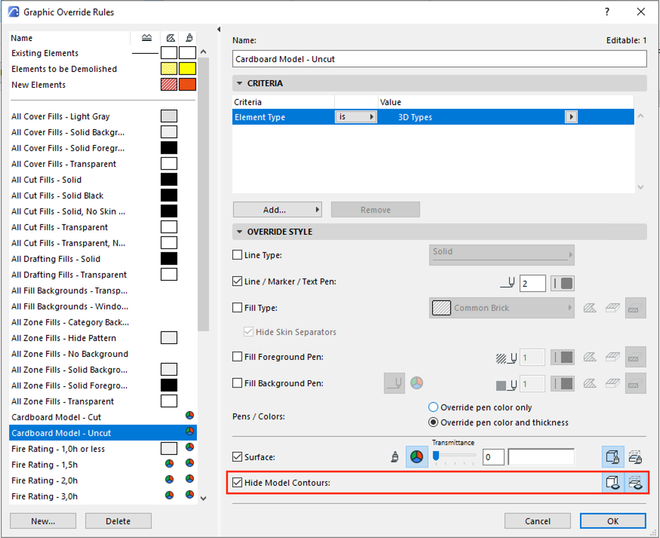
Task: Click the fill override column header icon
Action: coord(170,38)
